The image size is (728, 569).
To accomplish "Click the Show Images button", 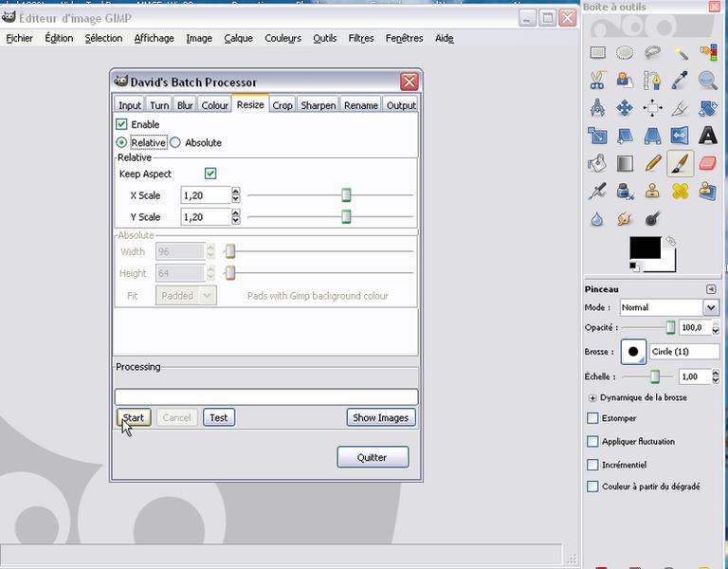I will (x=381, y=417).
